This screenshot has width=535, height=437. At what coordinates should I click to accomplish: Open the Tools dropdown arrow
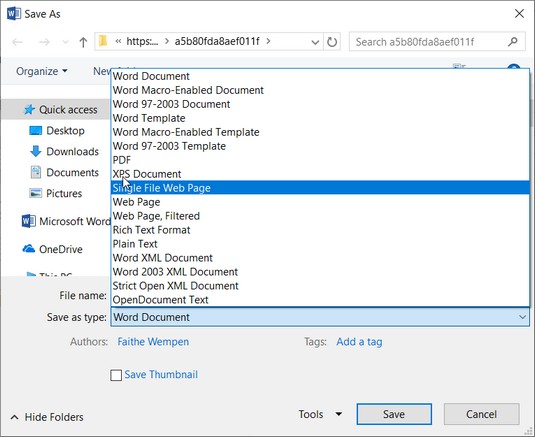338,414
